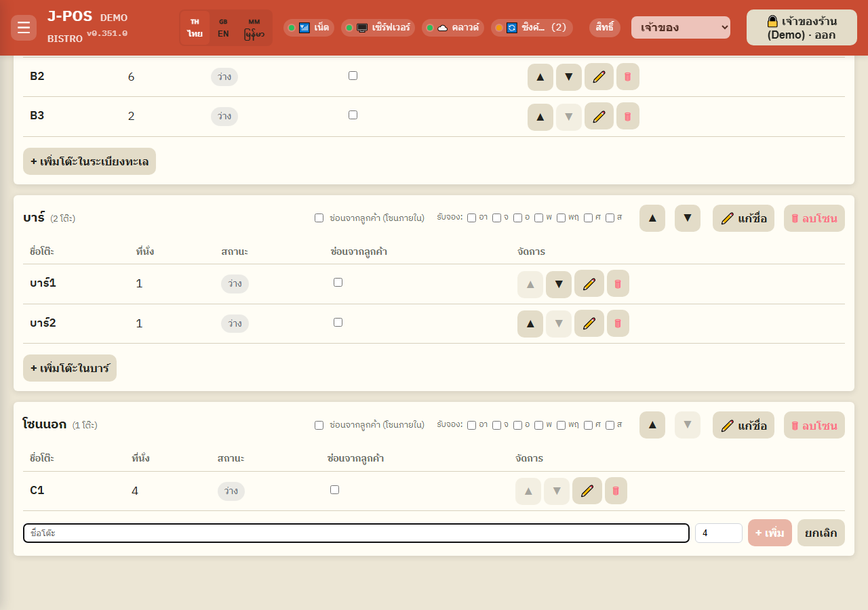Edit table B2 with the pencil icon
The height and width of the screenshot is (610, 868).
(599, 77)
